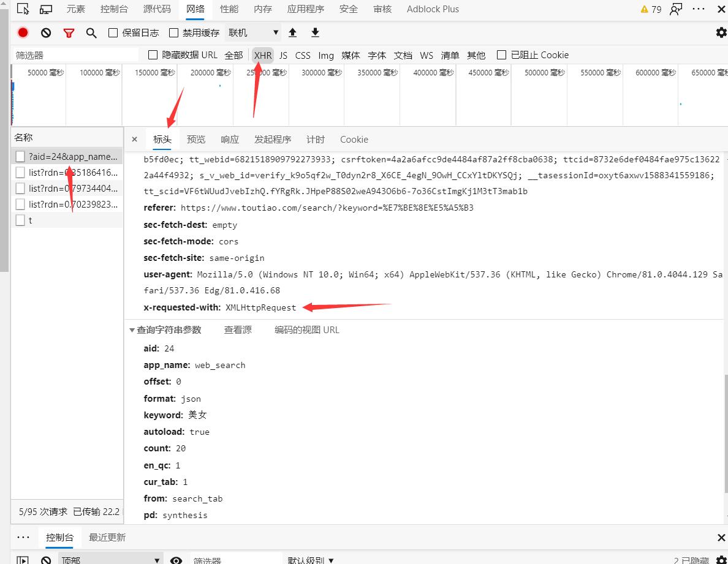This screenshot has width=728, height=564.
Task: Open the Sources tab (源代码)
Action: pyautogui.click(x=157, y=9)
